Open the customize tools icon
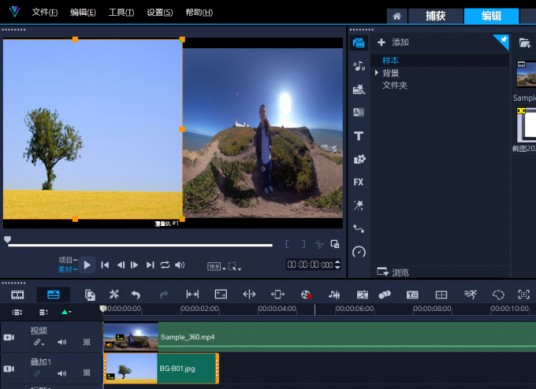536x389 pixels. [114, 294]
